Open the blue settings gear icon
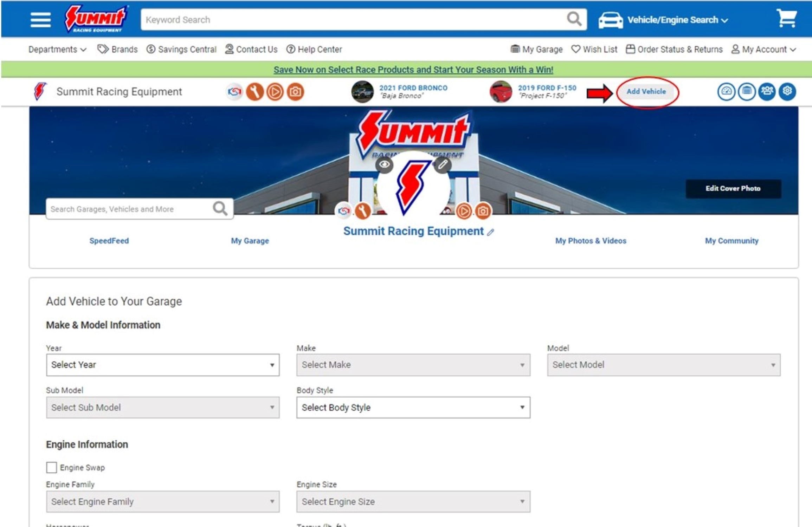812x527 pixels. [787, 92]
